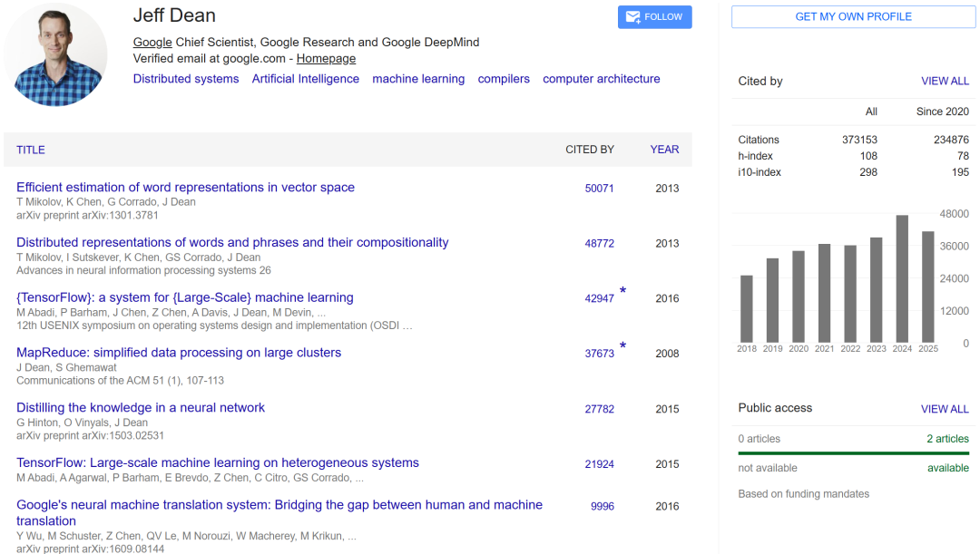Open the Distributed systems interest tag
980x554 pixels.
pos(186,79)
